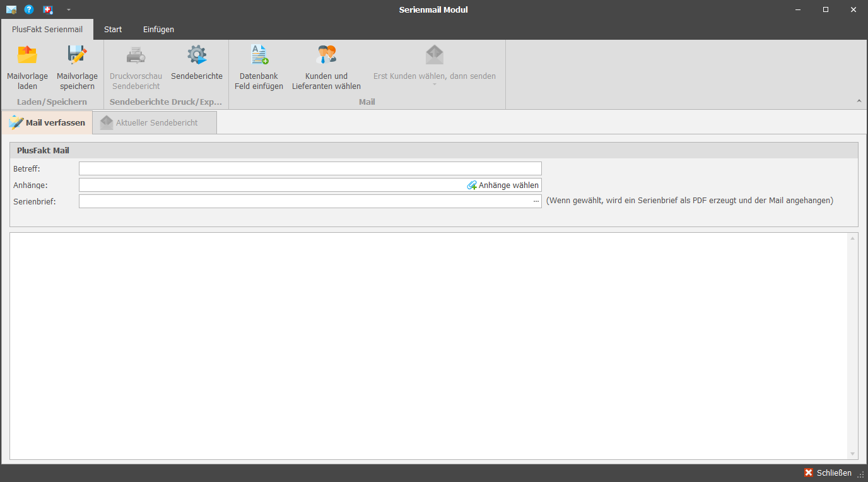
Task: Click the Mail ribbon group label
Action: [367, 102]
